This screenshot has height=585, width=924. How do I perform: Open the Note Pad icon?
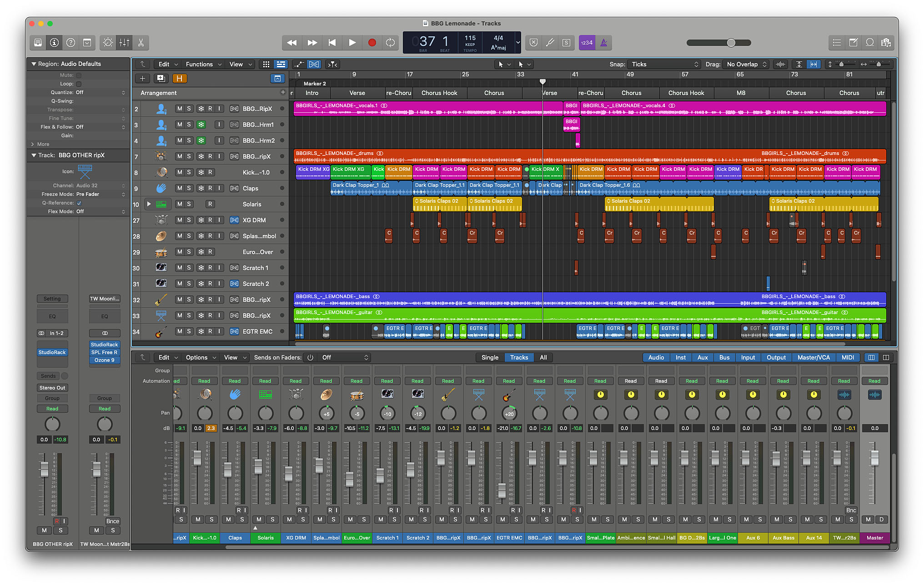(853, 43)
